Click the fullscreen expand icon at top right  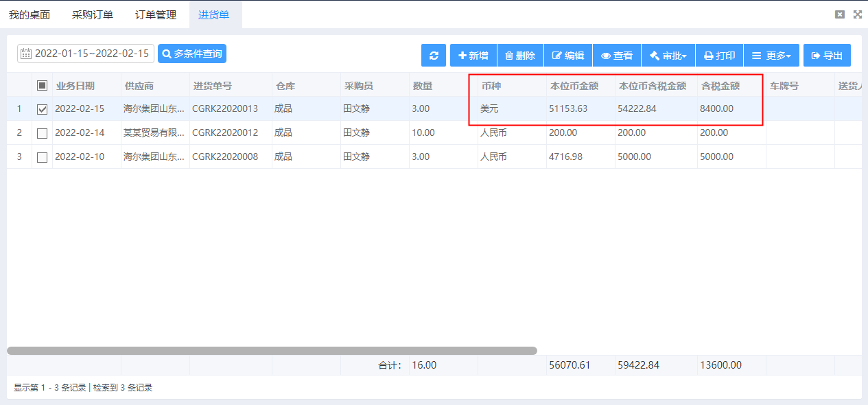[857, 14]
